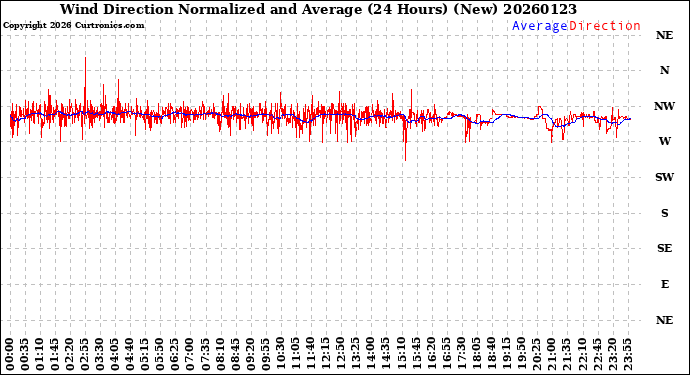Click the 14:35 time axis label
This screenshot has height=375, width=690.
tap(386, 354)
